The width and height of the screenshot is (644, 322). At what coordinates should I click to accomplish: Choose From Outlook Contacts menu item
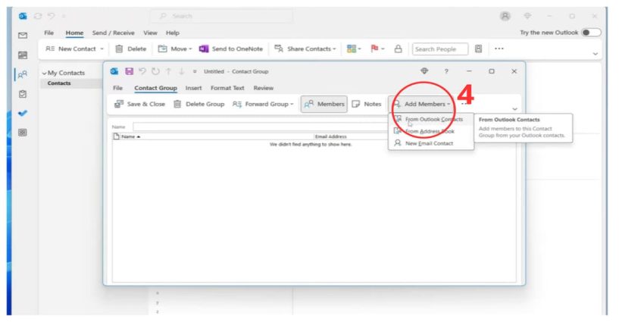click(x=431, y=120)
